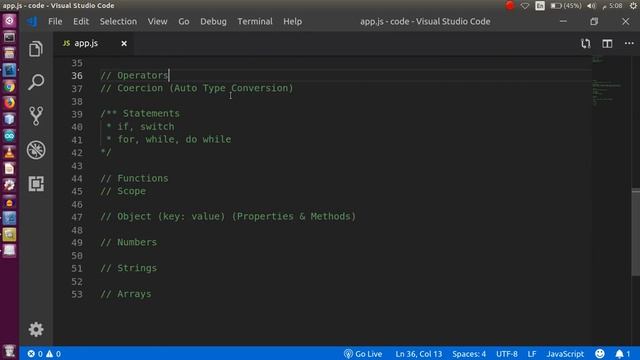The image size is (640, 360).
Task: Change file encoding via UTF-8
Action: coord(507,354)
